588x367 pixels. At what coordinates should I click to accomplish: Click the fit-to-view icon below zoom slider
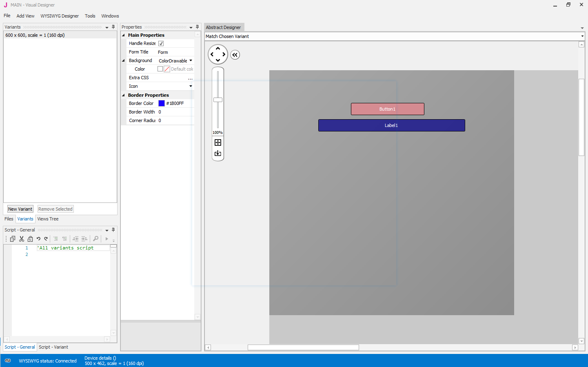[218, 142]
